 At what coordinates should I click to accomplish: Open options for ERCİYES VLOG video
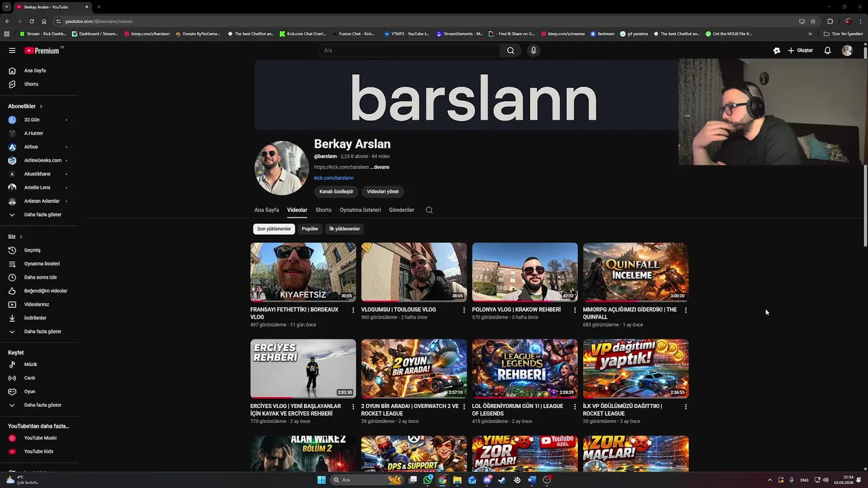pos(353,407)
